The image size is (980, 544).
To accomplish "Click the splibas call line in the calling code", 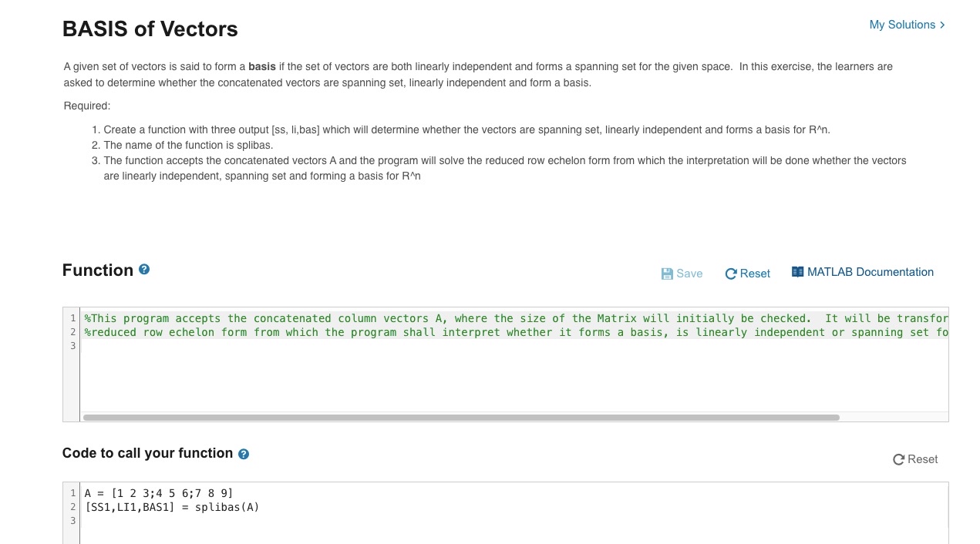I will click(173, 507).
